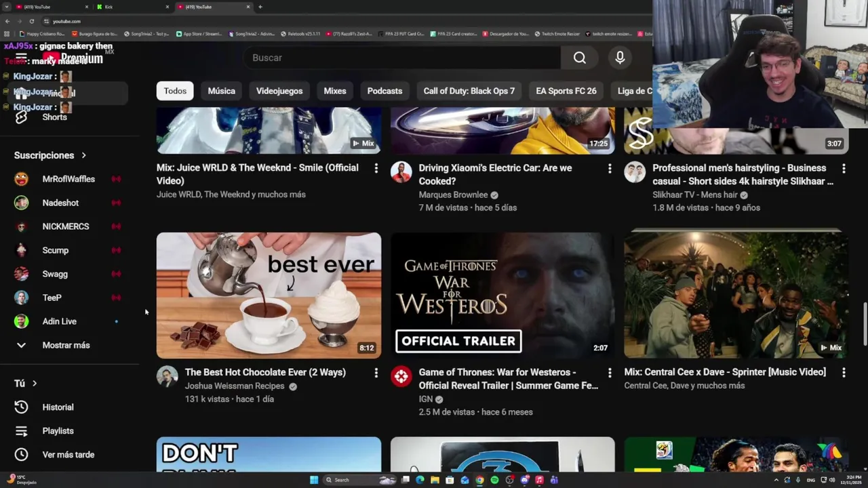Open options for Best Hot Chocolate video
This screenshot has height=488, width=868.
click(x=376, y=373)
